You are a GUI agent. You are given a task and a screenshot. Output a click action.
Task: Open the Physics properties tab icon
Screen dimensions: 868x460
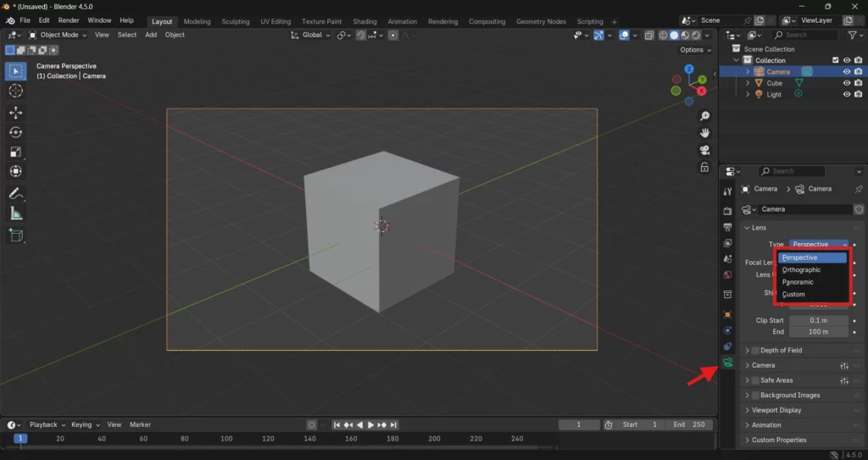coord(728,330)
